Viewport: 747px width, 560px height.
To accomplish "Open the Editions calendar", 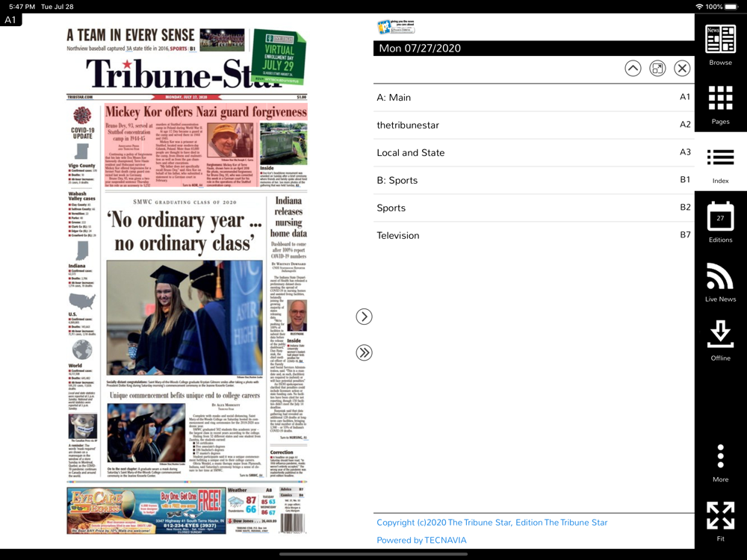I will [x=720, y=222].
